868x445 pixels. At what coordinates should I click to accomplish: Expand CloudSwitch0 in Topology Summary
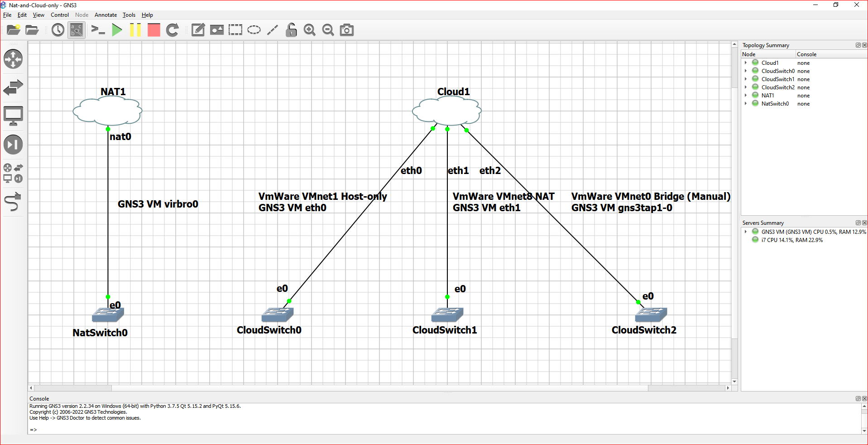(745, 71)
